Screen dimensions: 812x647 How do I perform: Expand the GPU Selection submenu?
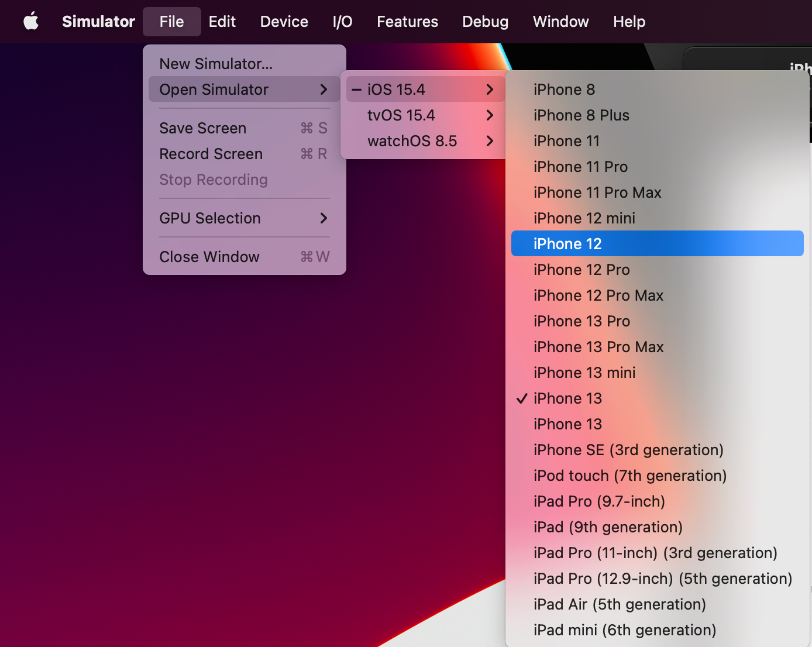324,218
